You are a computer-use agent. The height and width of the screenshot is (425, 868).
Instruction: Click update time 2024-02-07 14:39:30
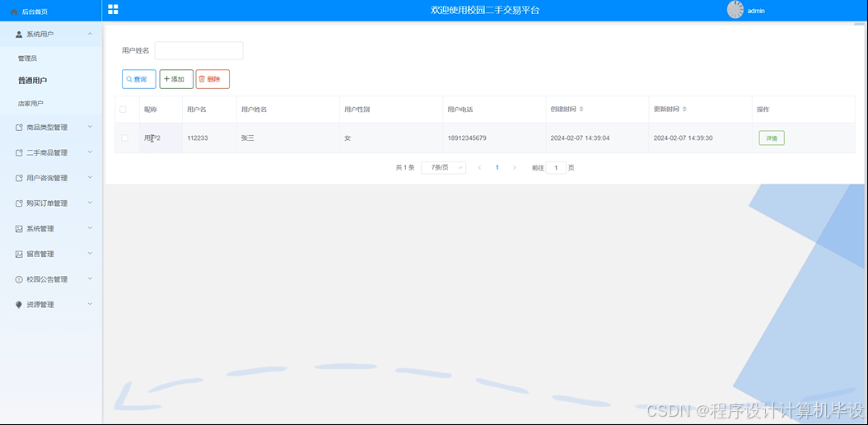[683, 138]
